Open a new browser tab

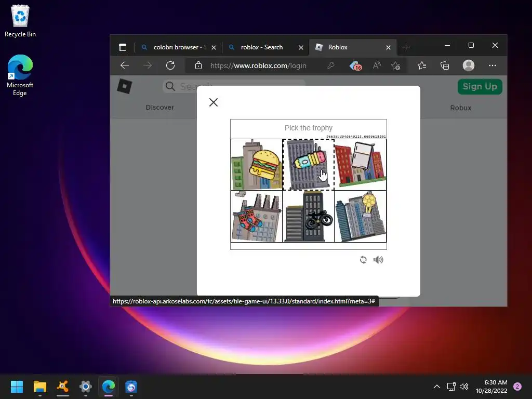(x=406, y=47)
